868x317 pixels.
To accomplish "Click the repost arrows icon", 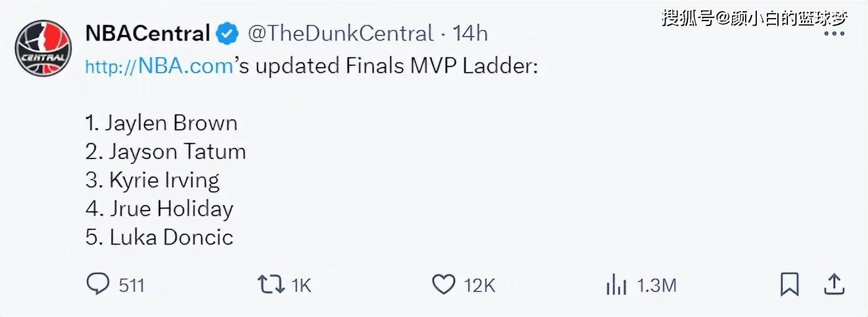I will click(x=271, y=284).
